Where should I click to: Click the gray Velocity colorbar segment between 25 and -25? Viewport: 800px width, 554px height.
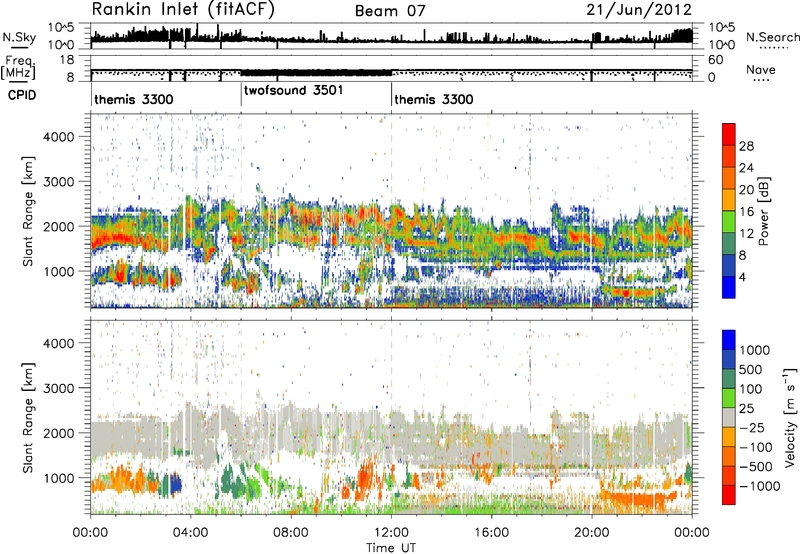[x=729, y=417]
